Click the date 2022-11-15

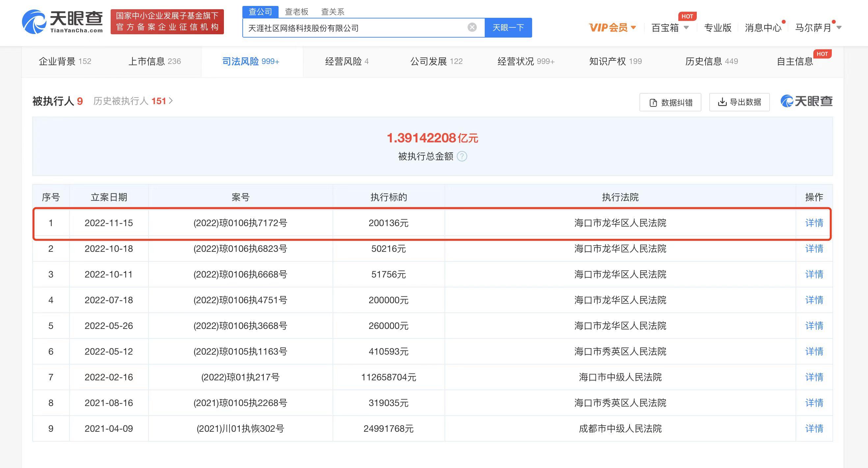pyautogui.click(x=109, y=223)
